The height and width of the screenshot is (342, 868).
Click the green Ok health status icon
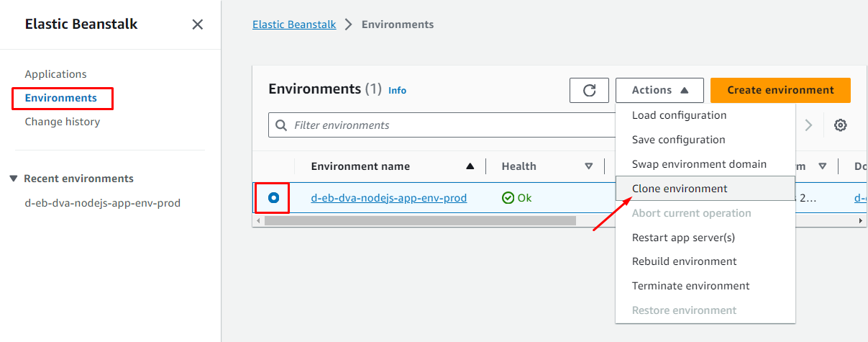click(508, 198)
